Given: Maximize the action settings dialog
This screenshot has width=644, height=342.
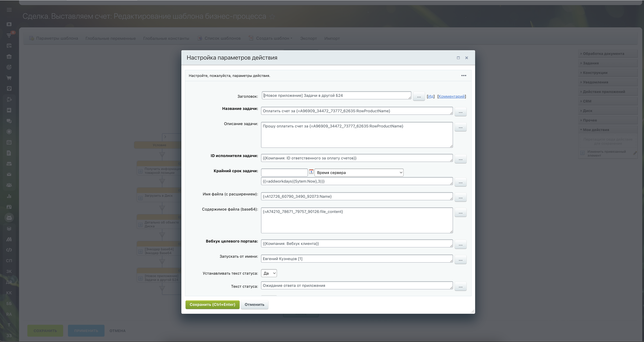Looking at the screenshot, I should tap(458, 58).
